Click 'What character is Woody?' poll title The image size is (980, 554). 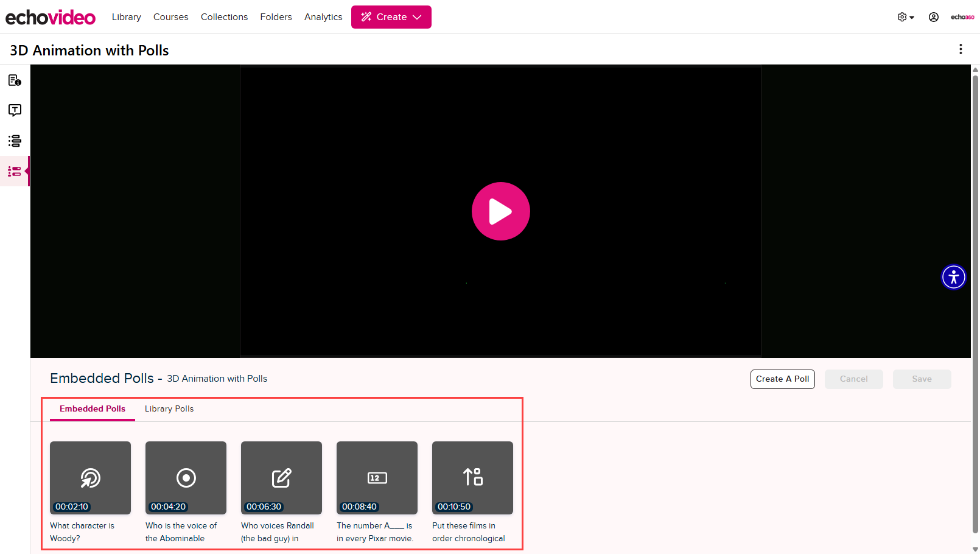point(82,532)
